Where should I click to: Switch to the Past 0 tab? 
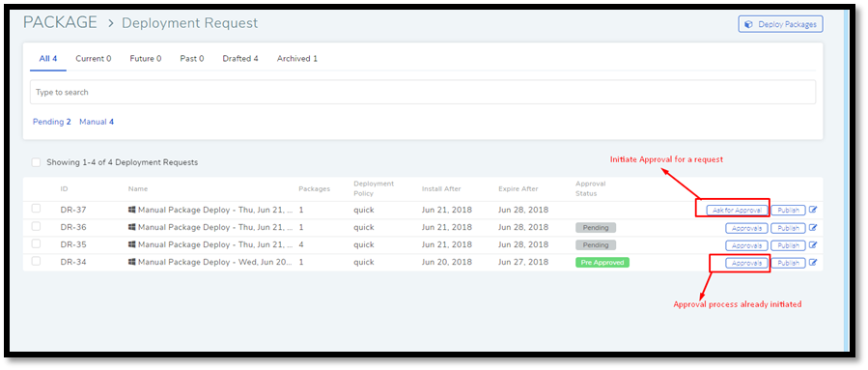192,58
